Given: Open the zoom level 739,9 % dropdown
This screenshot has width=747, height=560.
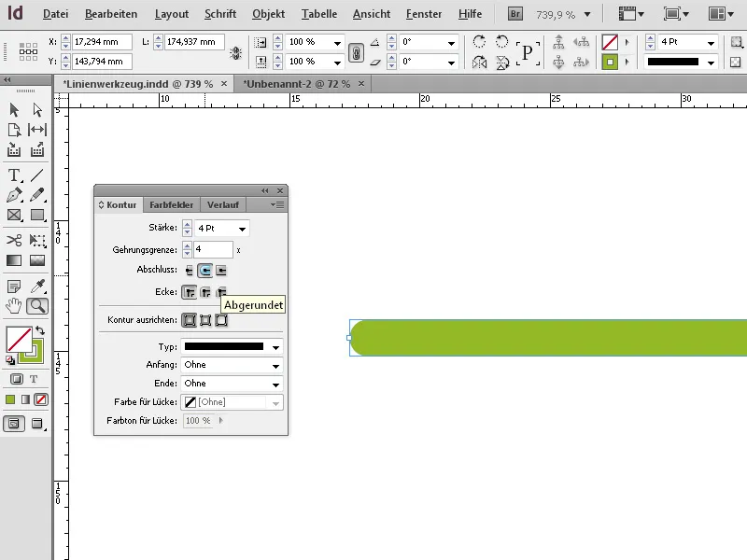Looking at the screenshot, I should [587, 14].
